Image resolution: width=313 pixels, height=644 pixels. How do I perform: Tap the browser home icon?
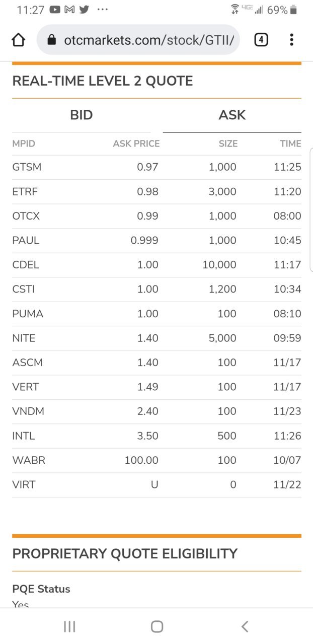[x=18, y=40]
